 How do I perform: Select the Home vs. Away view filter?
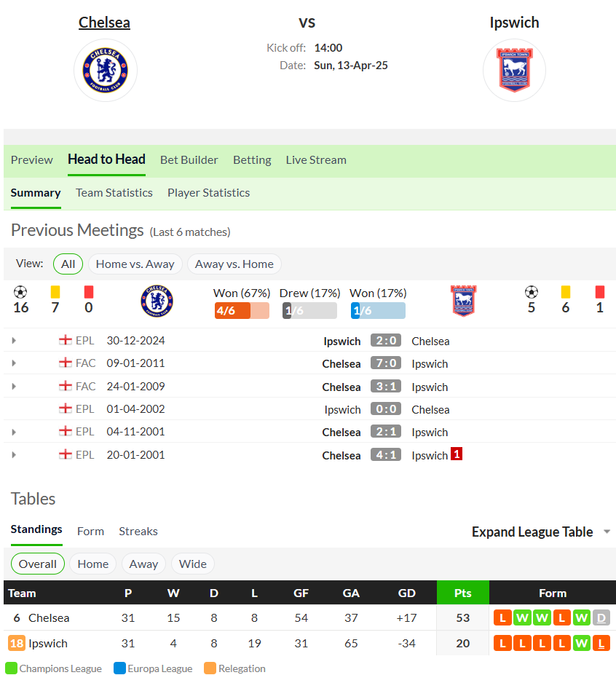[x=135, y=264]
